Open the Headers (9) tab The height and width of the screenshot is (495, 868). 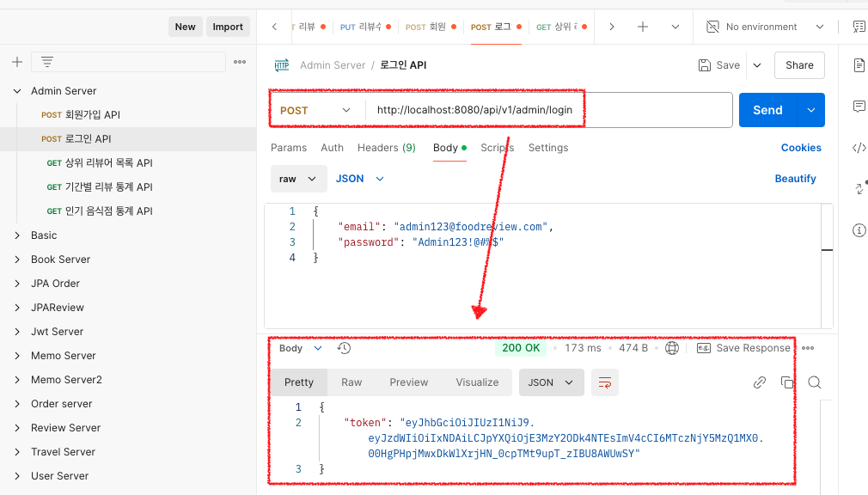tap(387, 148)
